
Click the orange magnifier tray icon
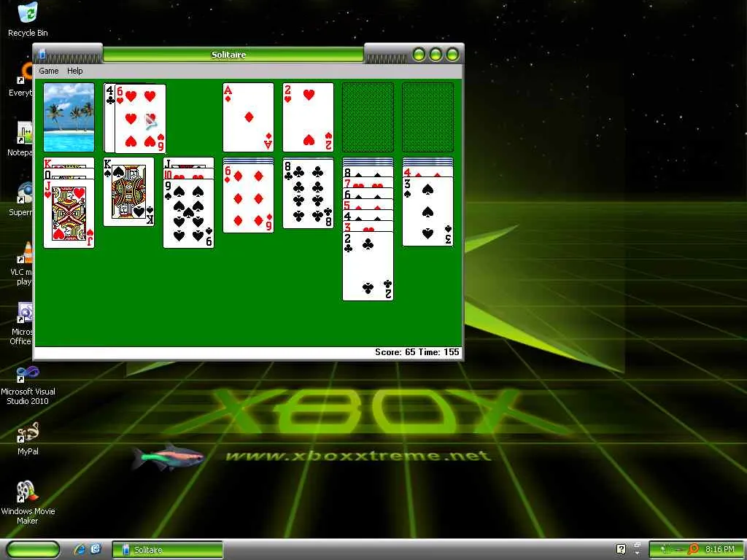pyautogui.click(x=693, y=549)
